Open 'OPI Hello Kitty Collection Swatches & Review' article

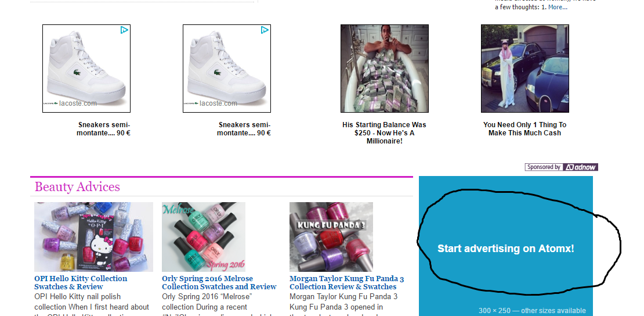pos(81,283)
